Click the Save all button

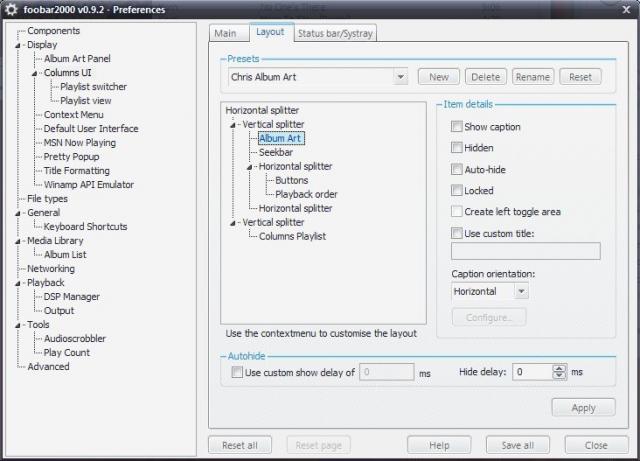[518, 445]
